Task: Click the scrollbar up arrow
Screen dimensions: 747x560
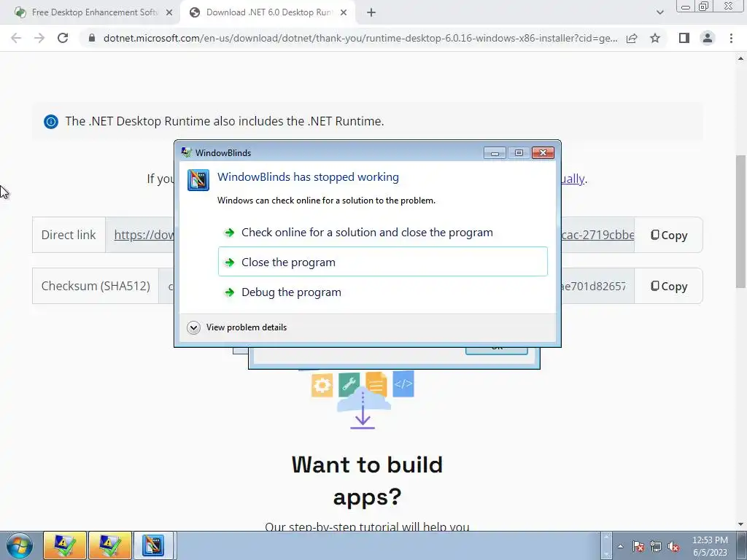Action: click(x=740, y=58)
